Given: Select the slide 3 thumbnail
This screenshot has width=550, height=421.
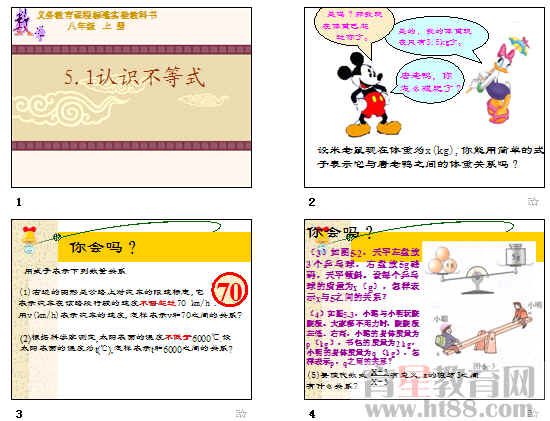Looking at the screenshot, I should [132, 309].
